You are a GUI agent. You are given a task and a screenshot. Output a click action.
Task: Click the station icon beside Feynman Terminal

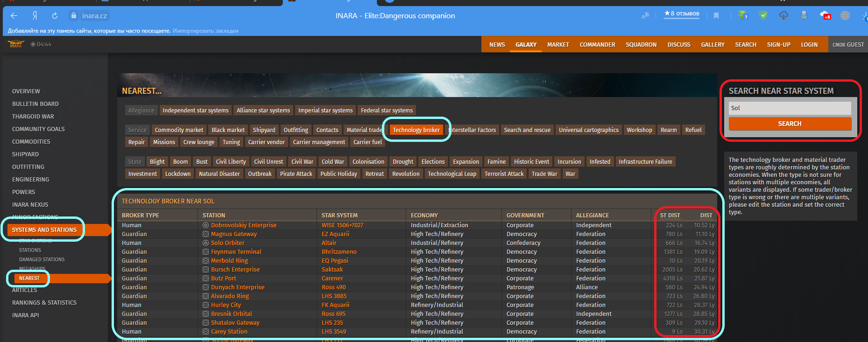pyautogui.click(x=205, y=252)
